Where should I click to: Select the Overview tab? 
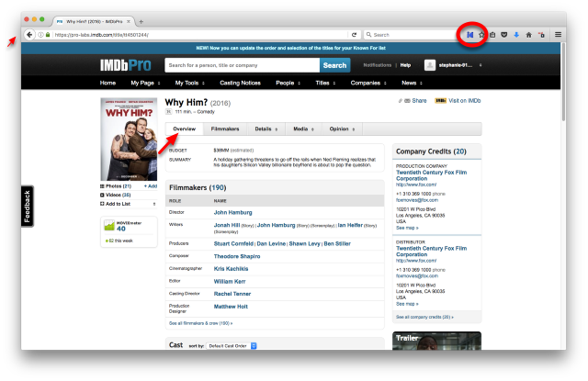click(x=184, y=129)
